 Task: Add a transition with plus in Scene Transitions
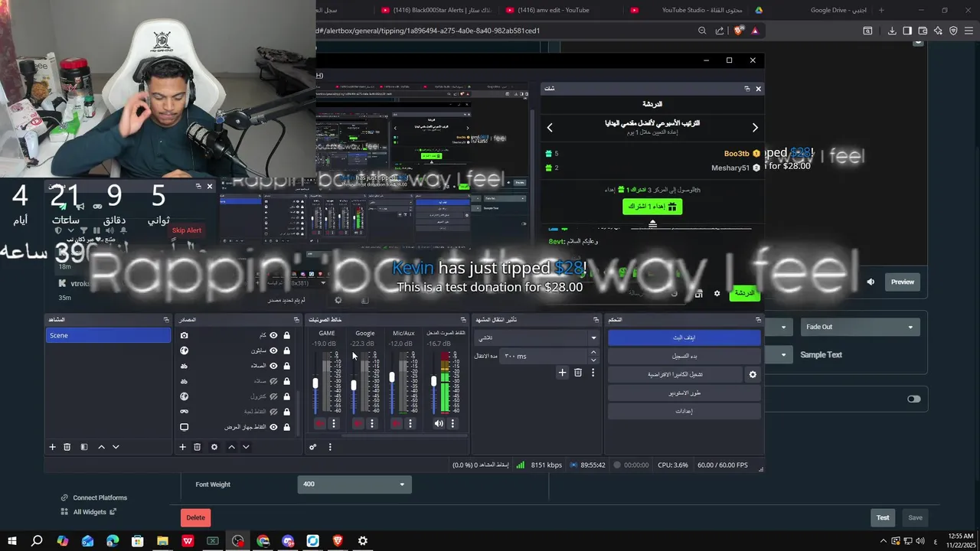(562, 373)
